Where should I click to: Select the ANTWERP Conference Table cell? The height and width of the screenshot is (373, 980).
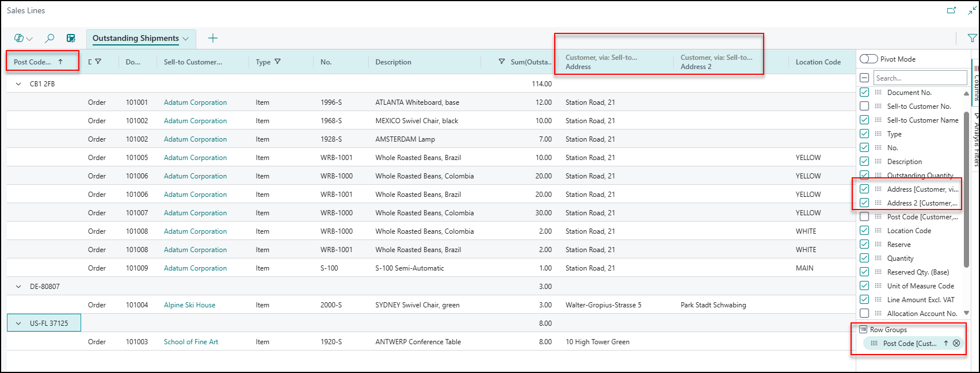418,341
